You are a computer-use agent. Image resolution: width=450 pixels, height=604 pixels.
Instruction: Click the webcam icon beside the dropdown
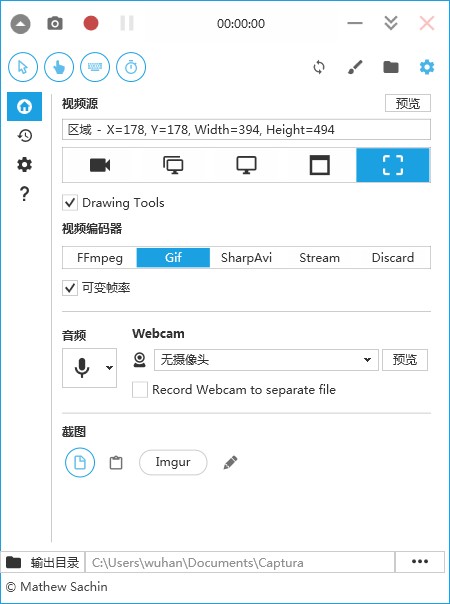pyautogui.click(x=139, y=360)
